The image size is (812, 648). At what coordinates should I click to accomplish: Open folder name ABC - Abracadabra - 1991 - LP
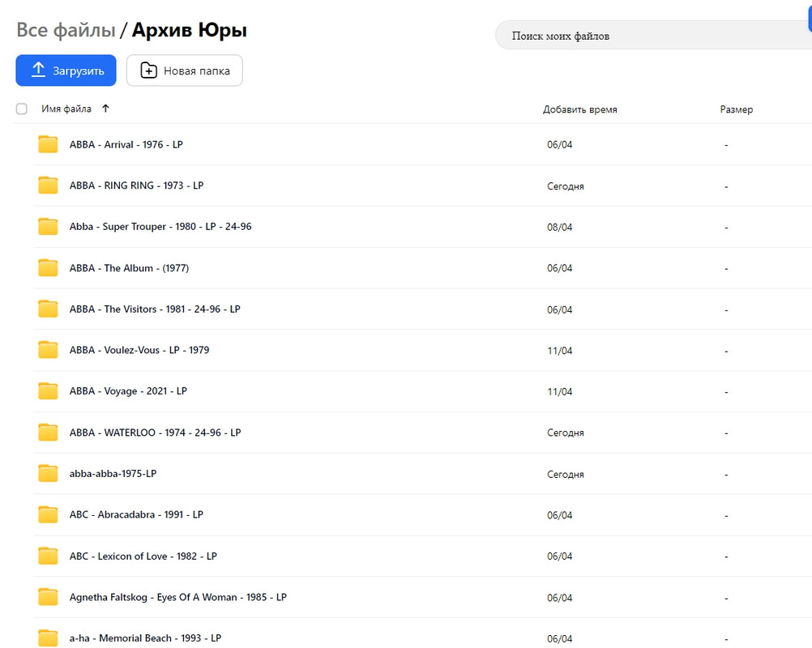[136, 514]
